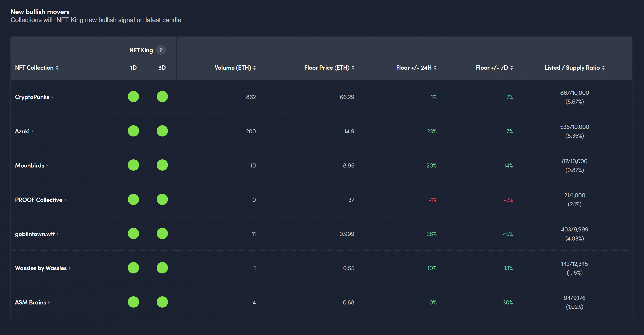Sort by Floor +/- 7D column
This screenshot has width=644, height=335.
[x=494, y=68]
